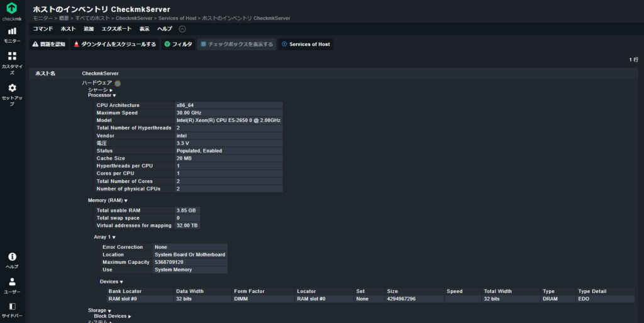644x323 pixels.
Task: Click the System Memory Use value
Action: (x=173, y=270)
